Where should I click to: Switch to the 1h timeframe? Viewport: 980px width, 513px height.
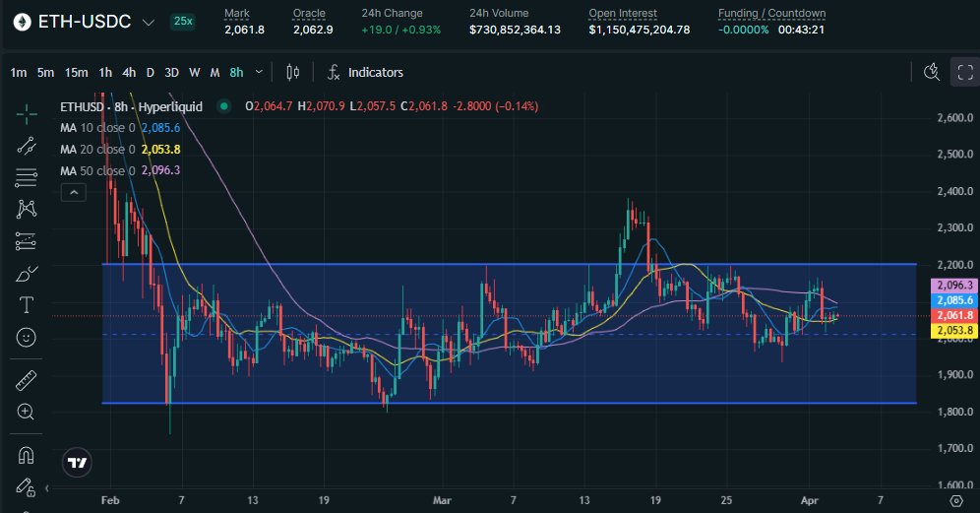pos(105,73)
